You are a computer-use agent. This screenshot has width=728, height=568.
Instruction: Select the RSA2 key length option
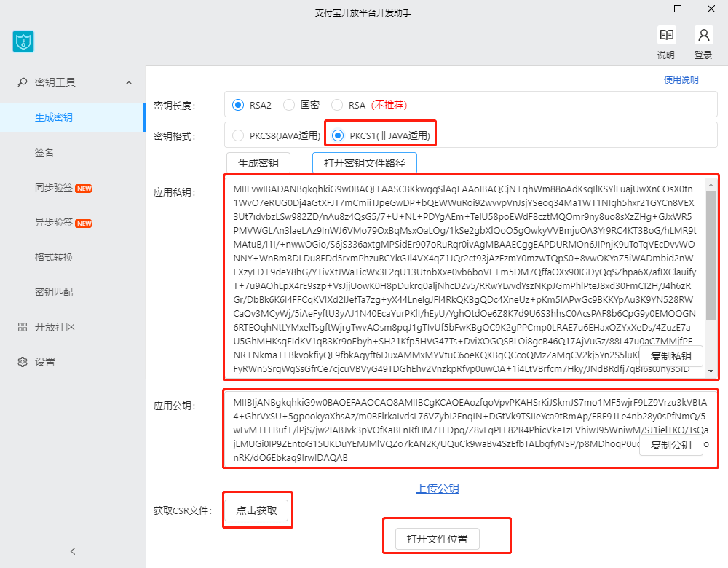coord(238,105)
